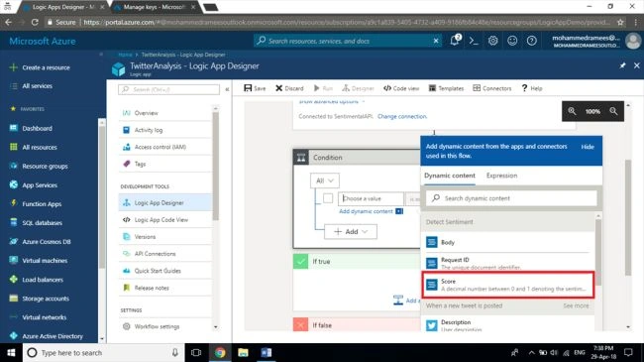
Task: Select the Body dynamic content item
Action: coord(508,242)
